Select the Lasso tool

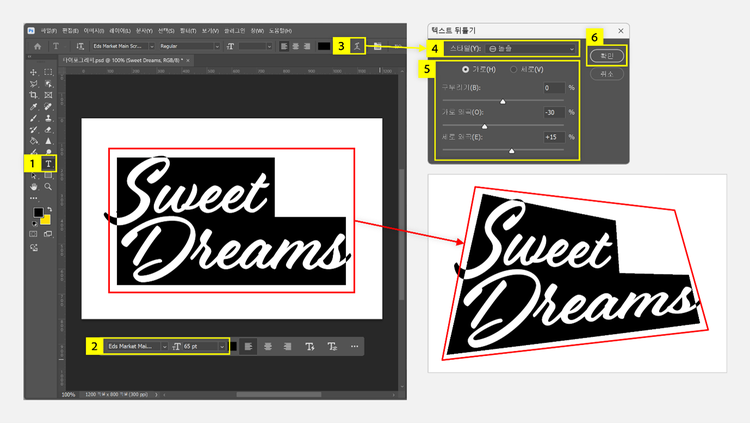point(33,84)
